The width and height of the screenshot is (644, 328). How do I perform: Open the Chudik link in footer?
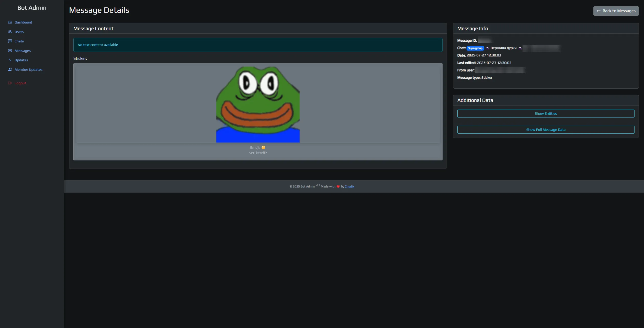point(349,186)
